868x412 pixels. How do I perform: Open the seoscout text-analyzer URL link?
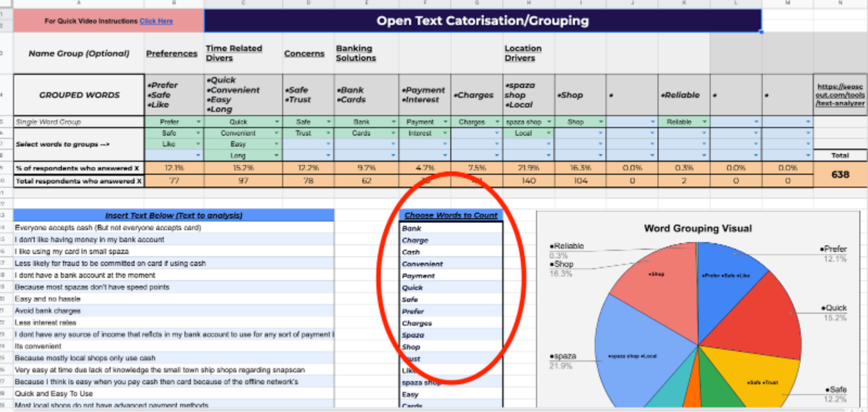[x=840, y=95]
